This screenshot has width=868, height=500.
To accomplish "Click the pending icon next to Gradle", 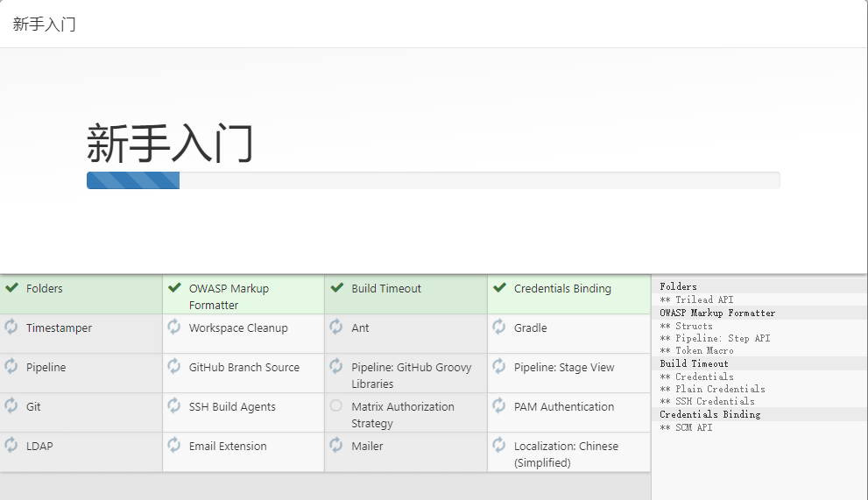I will pyautogui.click(x=499, y=327).
